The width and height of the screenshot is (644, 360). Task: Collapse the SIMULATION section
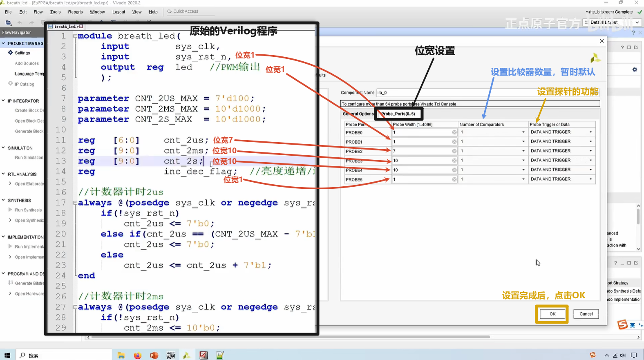point(3,148)
